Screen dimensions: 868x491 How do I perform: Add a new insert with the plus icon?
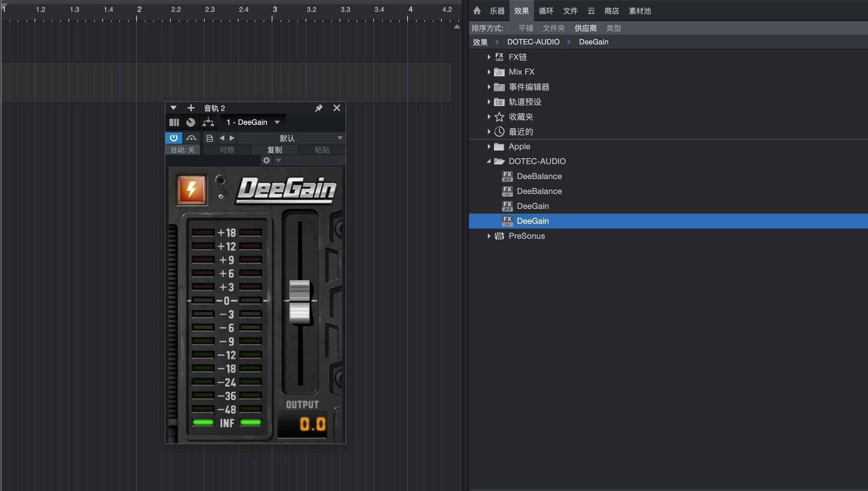[x=191, y=108]
